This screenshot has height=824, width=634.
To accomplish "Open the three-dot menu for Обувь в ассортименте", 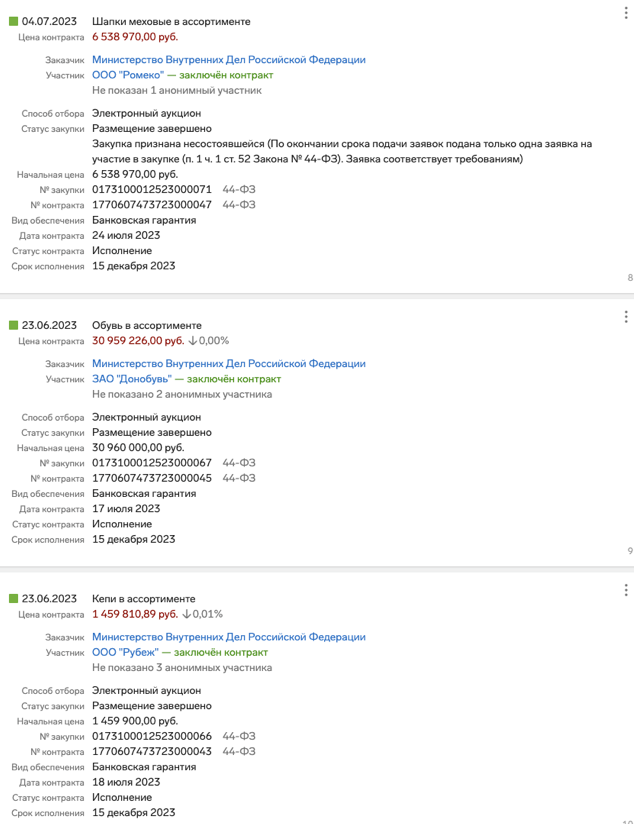I will 626,316.
